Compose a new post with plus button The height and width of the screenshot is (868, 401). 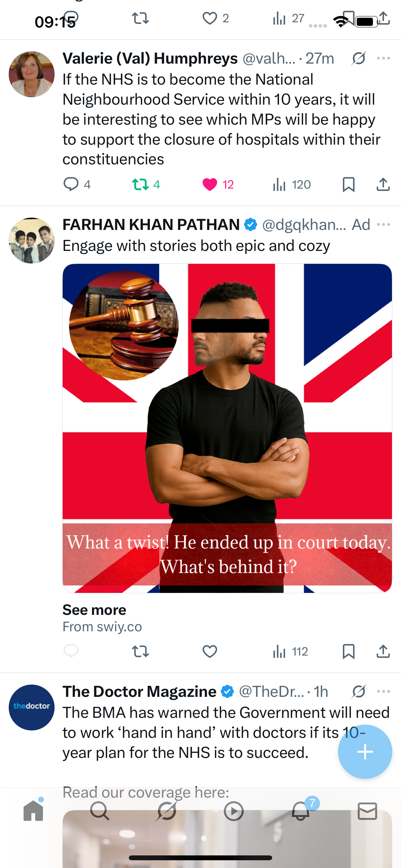coord(365,752)
